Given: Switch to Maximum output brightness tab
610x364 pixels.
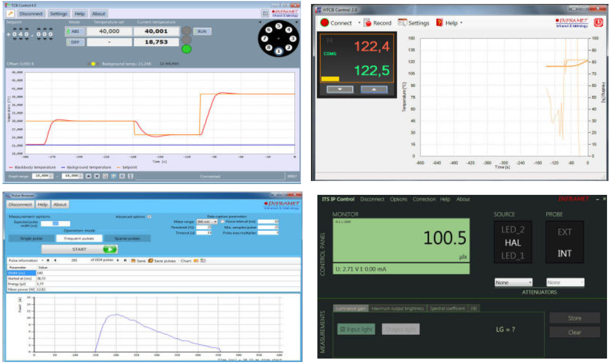Looking at the screenshot, I should click(x=398, y=309).
